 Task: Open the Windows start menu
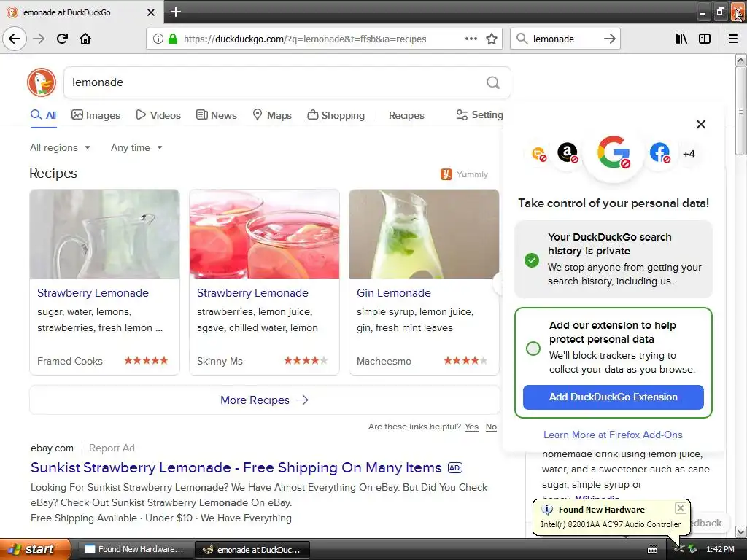tap(34, 549)
